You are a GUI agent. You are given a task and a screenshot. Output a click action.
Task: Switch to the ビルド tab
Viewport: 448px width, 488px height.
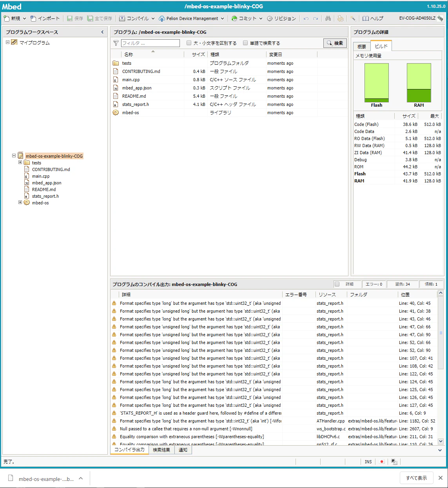pos(381,46)
